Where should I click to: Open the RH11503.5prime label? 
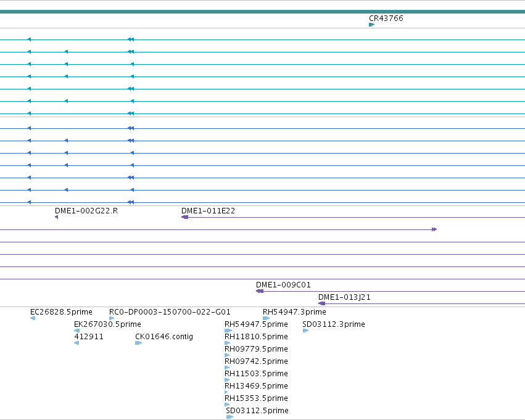click(256, 374)
